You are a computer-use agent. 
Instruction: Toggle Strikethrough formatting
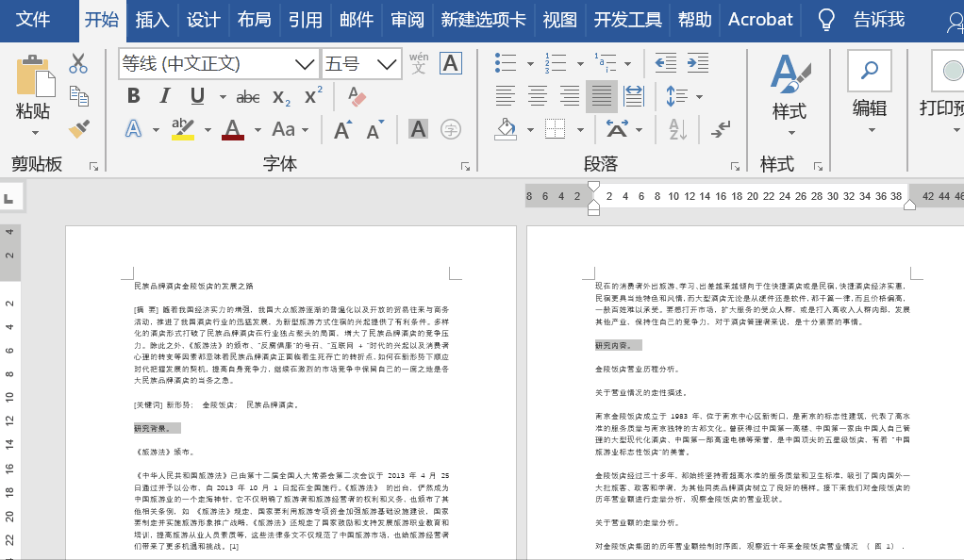click(x=248, y=96)
